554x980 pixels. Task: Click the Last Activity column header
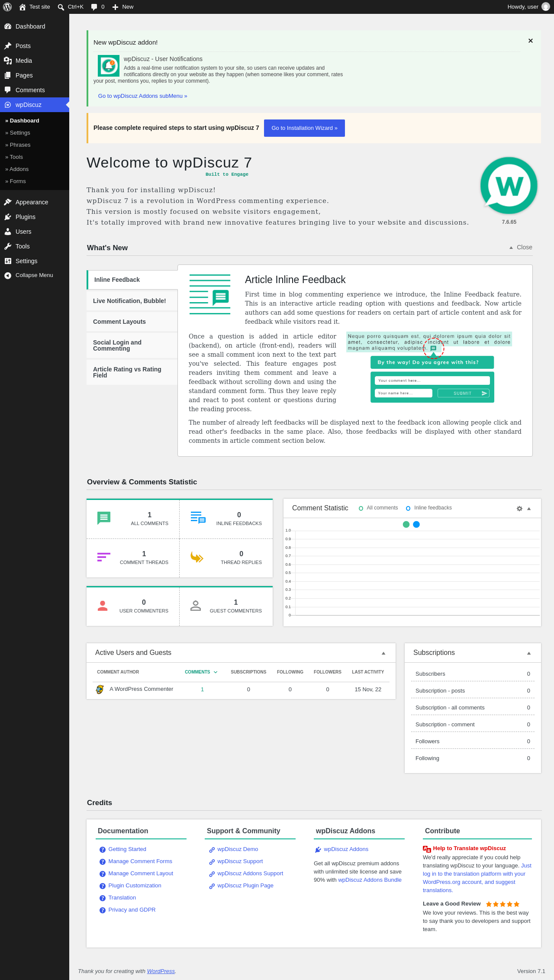[x=368, y=672]
